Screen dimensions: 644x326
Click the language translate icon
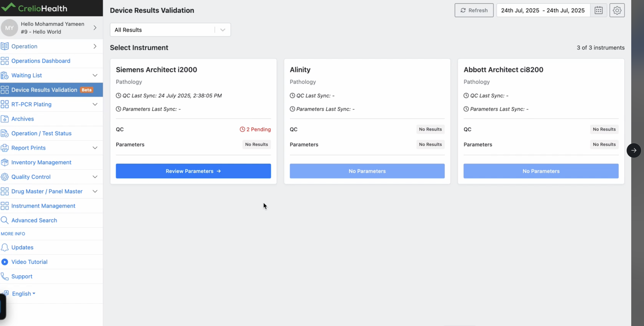tap(6, 293)
